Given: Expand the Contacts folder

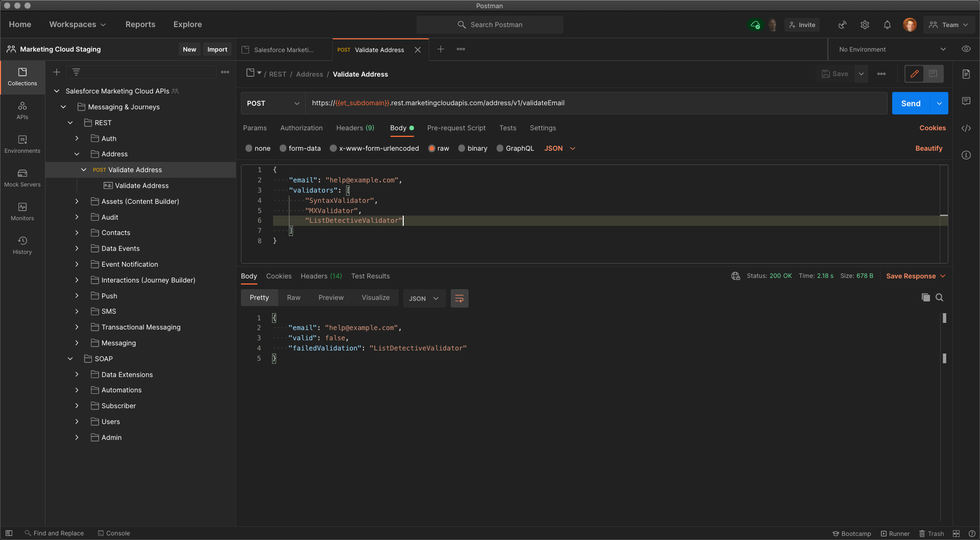Looking at the screenshot, I should (x=77, y=232).
